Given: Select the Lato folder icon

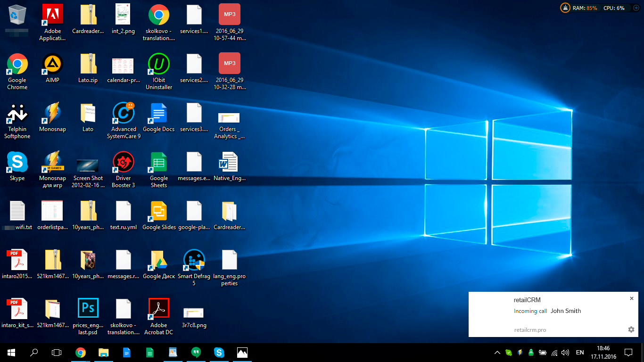Looking at the screenshot, I should pyautogui.click(x=88, y=117).
